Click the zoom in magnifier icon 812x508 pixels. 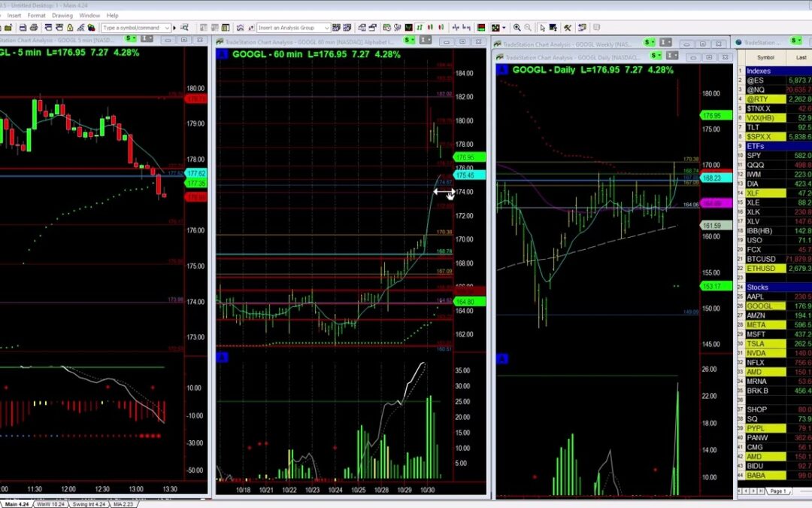(517, 28)
